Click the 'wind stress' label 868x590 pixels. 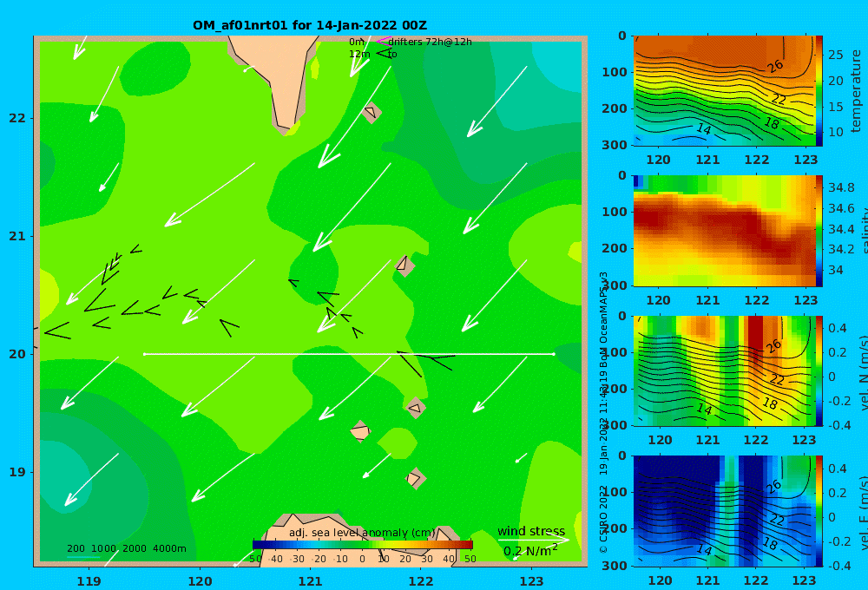(531, 531)
